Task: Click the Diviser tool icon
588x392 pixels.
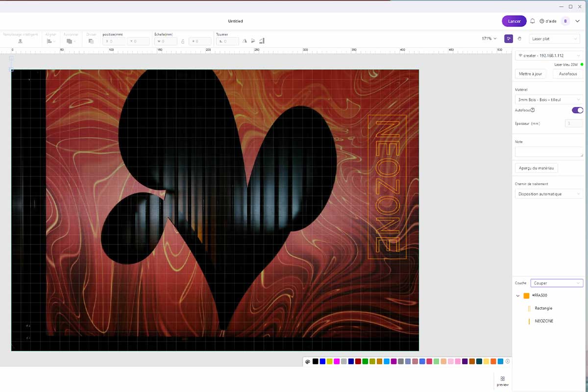Action: (x=91, y=42)
